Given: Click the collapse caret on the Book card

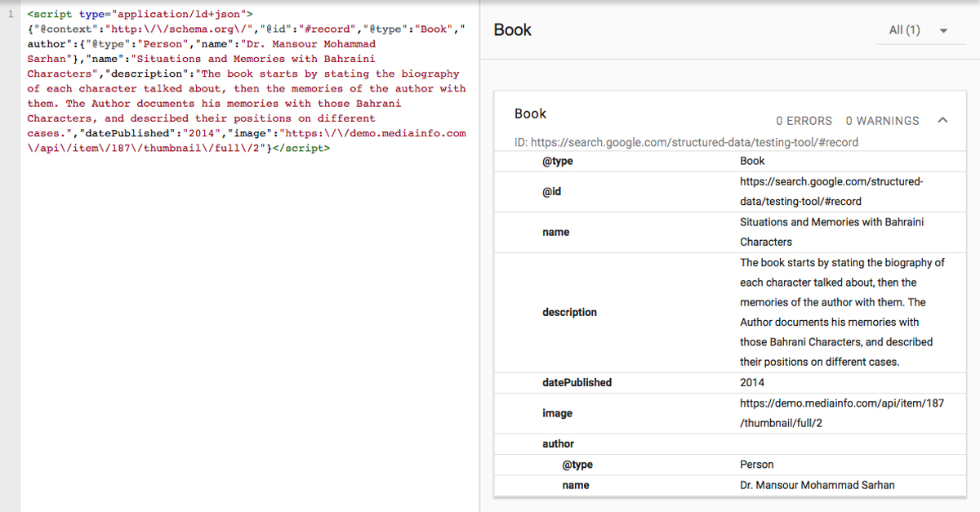Looking at the screenshot, I should [942, 119].
